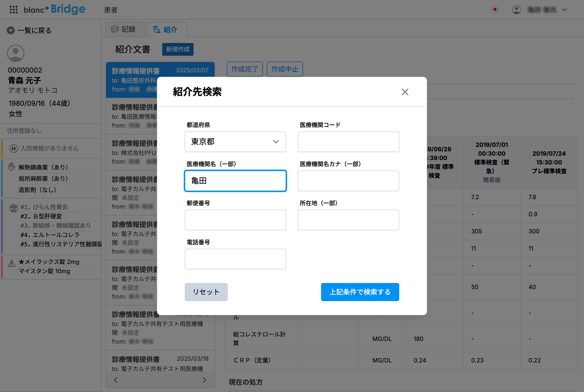Viewport: 584px width, 392px height.
Task: Click the back arrow beside 一覧に戻る
Action: click(10, 30)
